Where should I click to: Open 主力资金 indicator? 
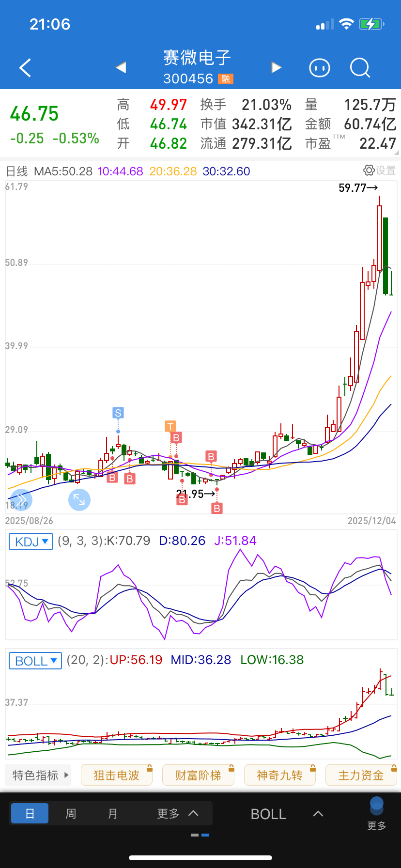click(361, 775)
